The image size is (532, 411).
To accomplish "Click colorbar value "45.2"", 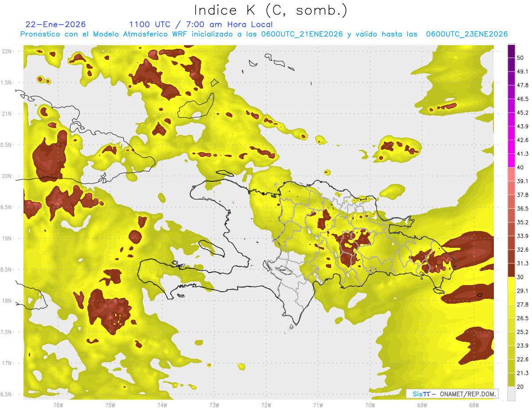I will click(523, 113).
